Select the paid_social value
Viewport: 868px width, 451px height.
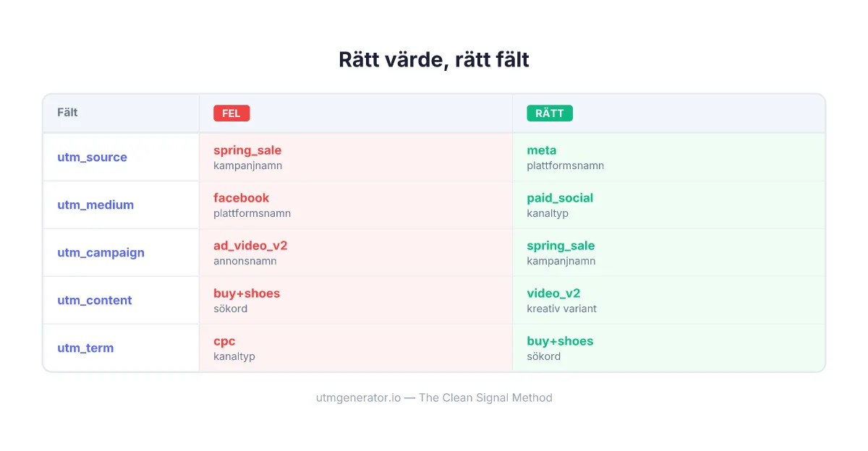pos(560,198)
